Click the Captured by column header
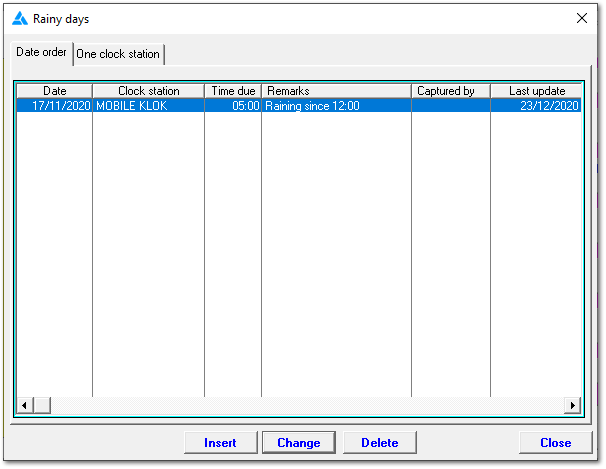The width and height of the screenshot is (606, 469). (x=451, y=91)
